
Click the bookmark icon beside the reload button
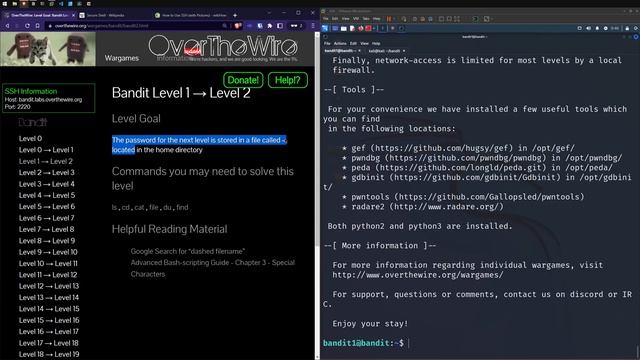pos(38,26)
